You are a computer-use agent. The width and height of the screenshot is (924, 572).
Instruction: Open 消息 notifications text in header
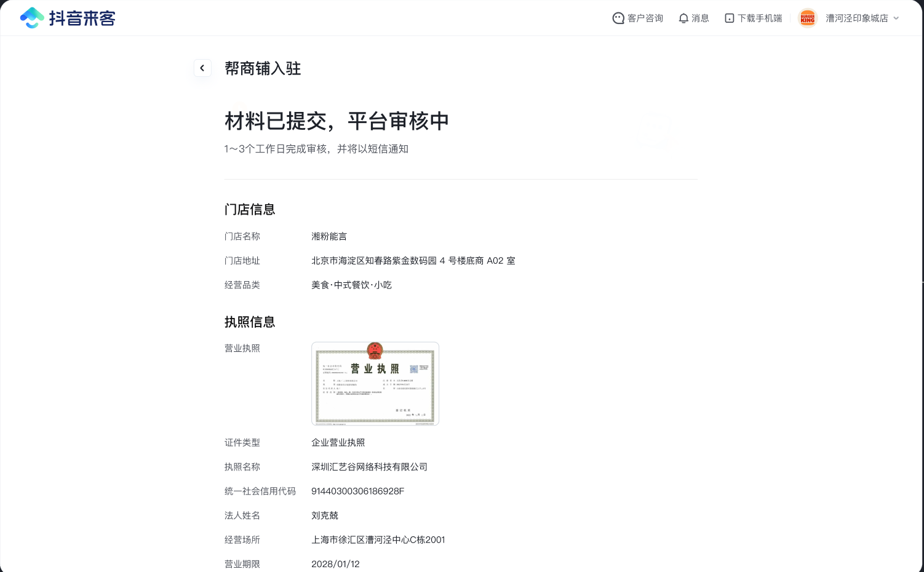(x=700, y=18)
